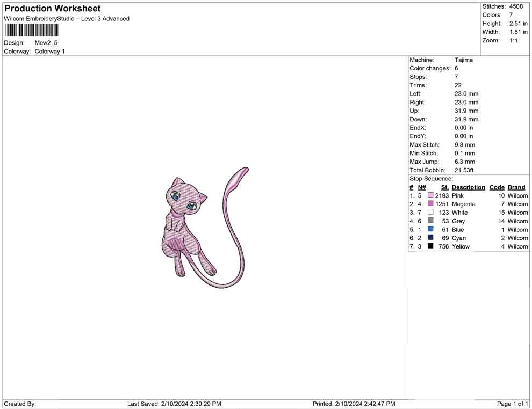Click the 'Production Worksheet' title
Viewport: 532px width, 409px height.
click(x=53, y=9)
